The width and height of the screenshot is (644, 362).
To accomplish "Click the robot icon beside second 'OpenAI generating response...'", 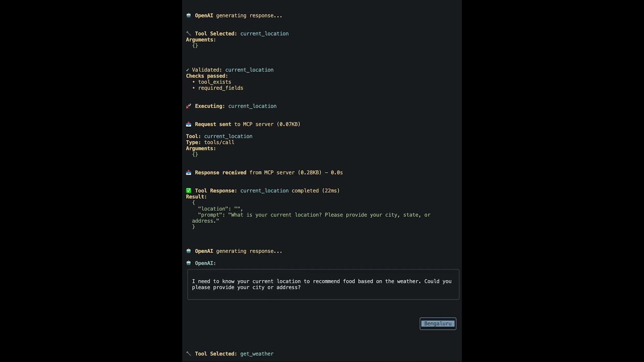I will (189, 251).
